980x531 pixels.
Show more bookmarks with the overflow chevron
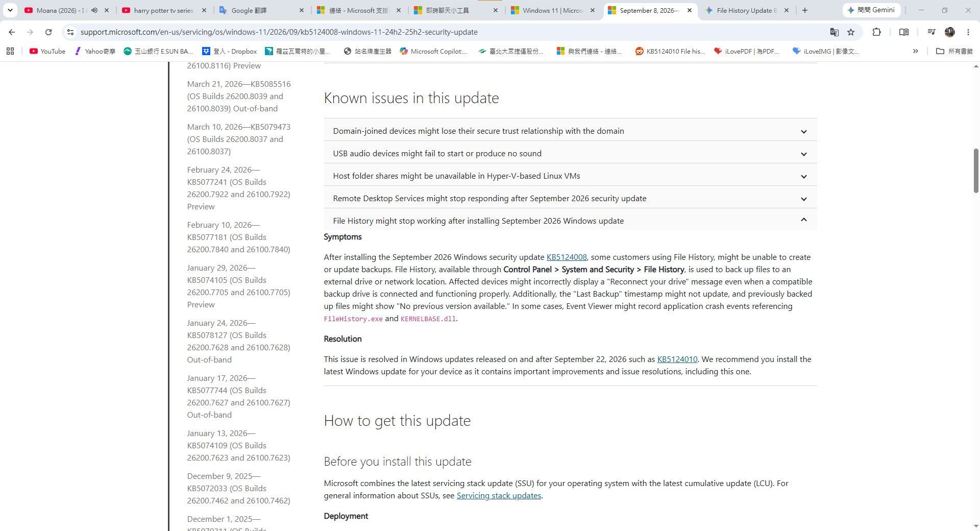916,51
